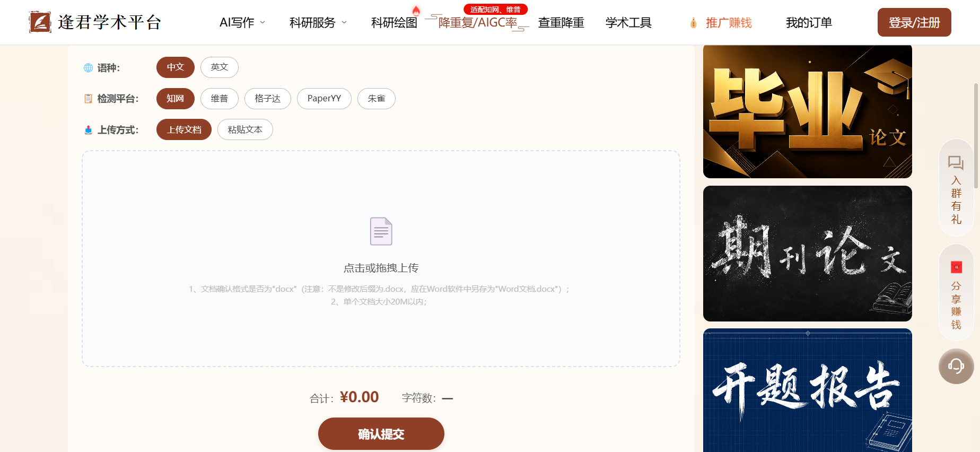This screenshot has height=452, width=980.
Task: Click the money bag icon beside 推广赚钱
Action: click(x=693, y=23)
